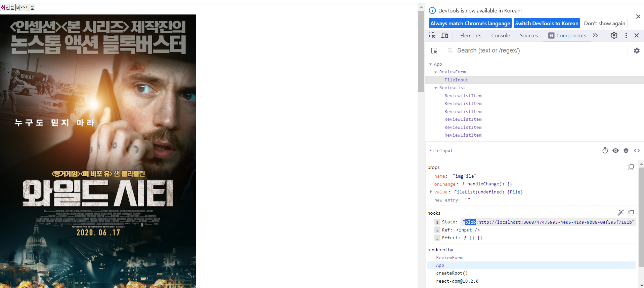The height and width of the screenshot is (288, 644).
Task: Select the Components tab
Action: (x=567, y=35)
